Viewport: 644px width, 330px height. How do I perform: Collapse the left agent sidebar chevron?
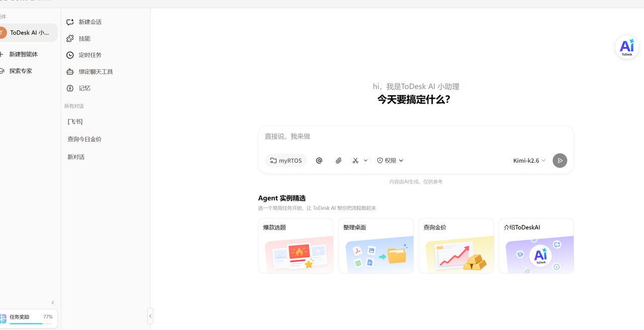click(53, 302)
